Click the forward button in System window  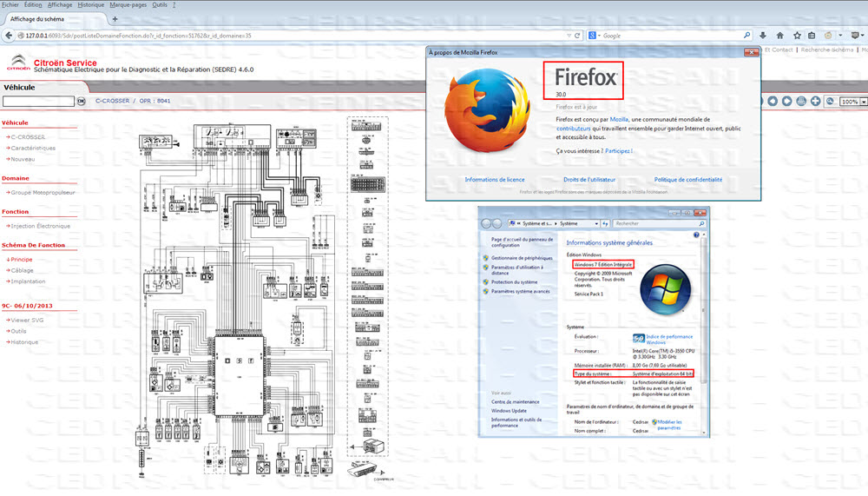(497, 223)
